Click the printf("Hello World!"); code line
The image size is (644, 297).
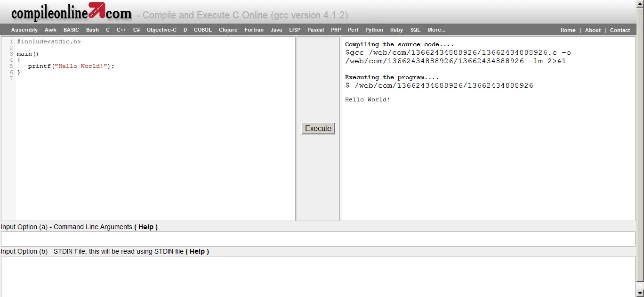click(71, 66)
